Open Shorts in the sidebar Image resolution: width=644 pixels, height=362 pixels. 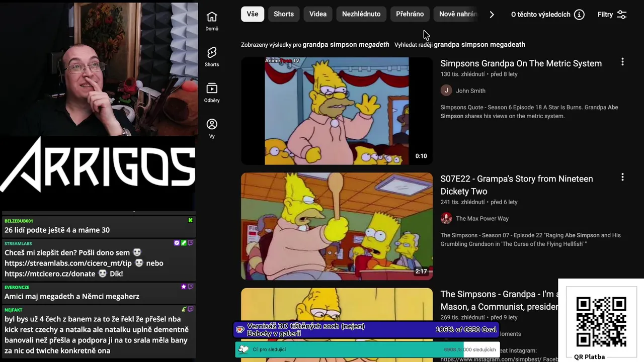coord(212,57)
